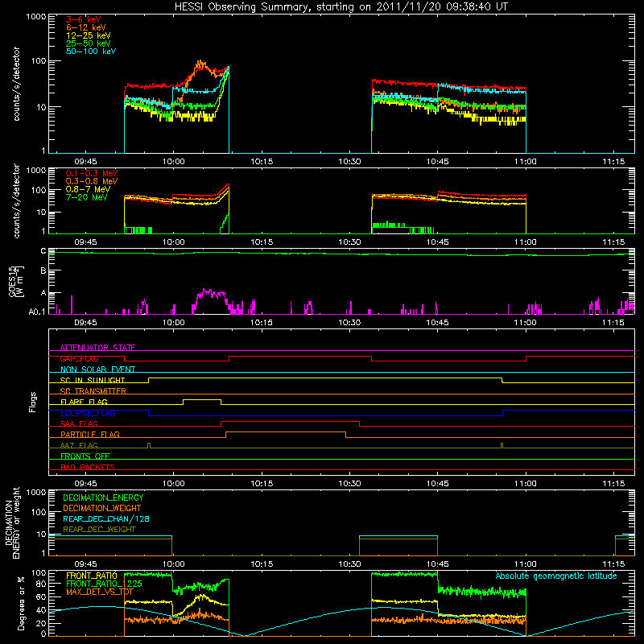
Task: Click the yellow 12-25 keV legend label
Action: (x=89, y=35)
